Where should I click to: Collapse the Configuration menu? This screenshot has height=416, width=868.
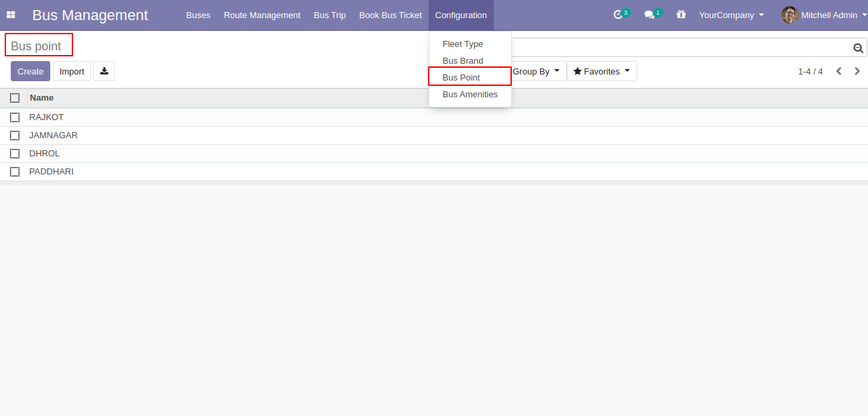point(461,15)
